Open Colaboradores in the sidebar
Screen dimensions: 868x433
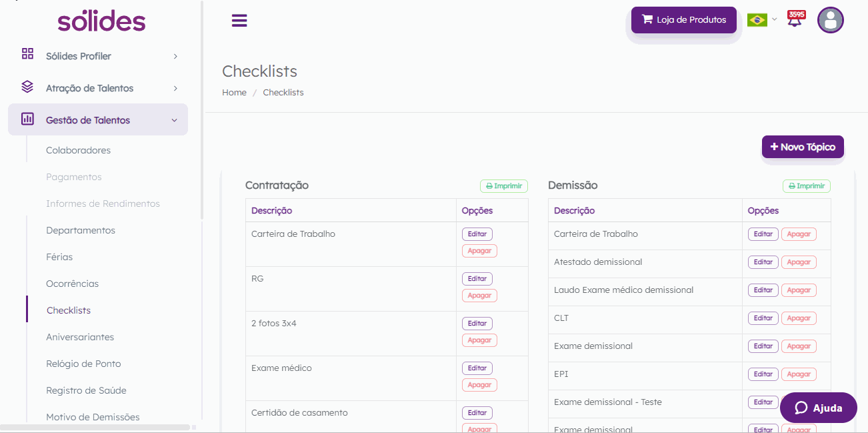coord(78,150)
